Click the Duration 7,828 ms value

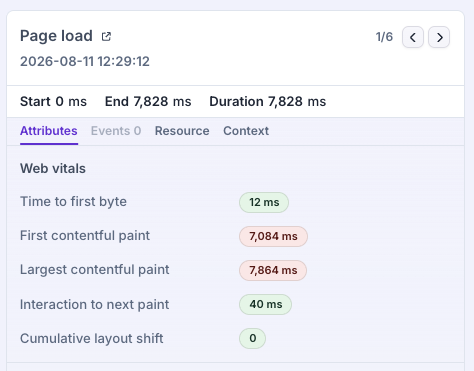click(x=268, y=102)
